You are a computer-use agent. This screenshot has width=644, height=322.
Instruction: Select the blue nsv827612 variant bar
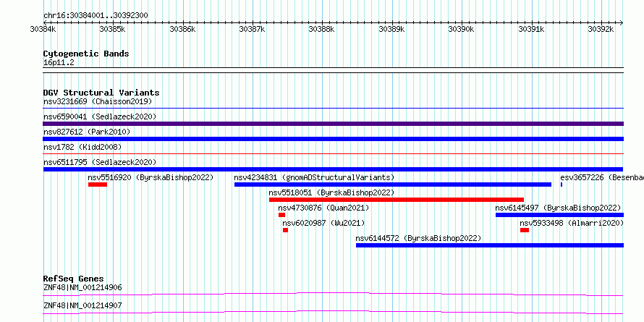coord(333,139)
